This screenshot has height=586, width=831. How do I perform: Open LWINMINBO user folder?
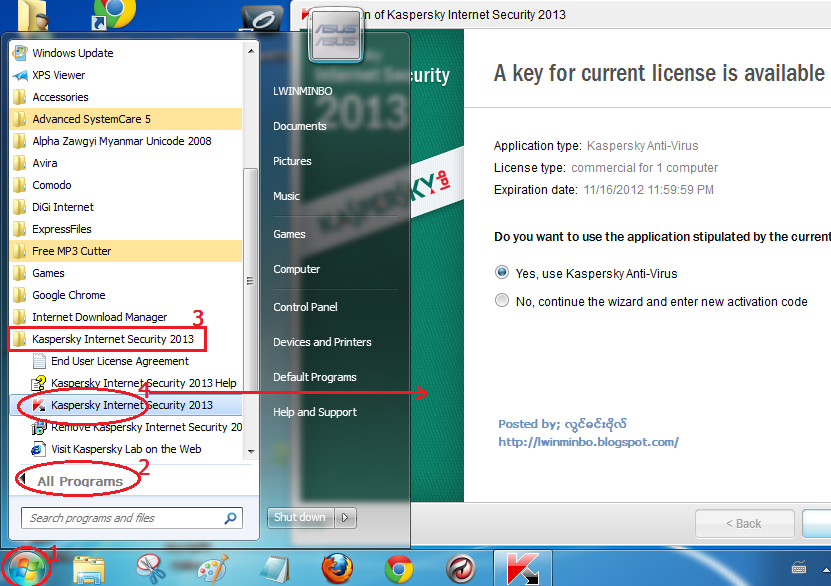point(303,91)
